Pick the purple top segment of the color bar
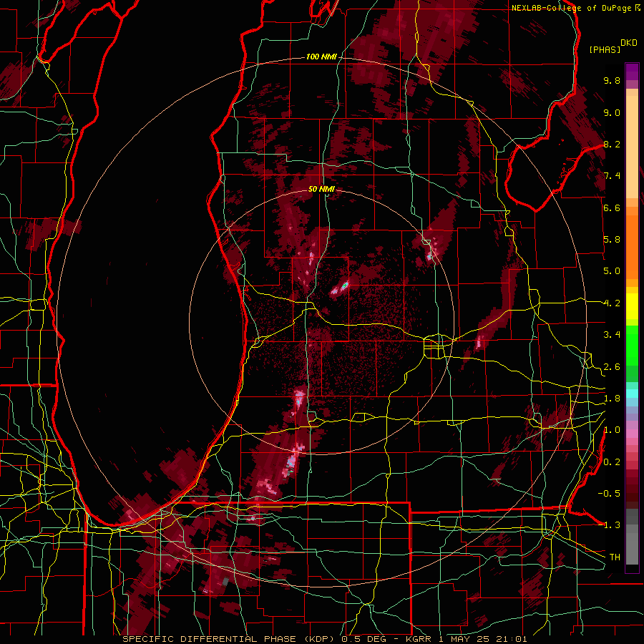644x644 pixels. [x=632, y=72]
